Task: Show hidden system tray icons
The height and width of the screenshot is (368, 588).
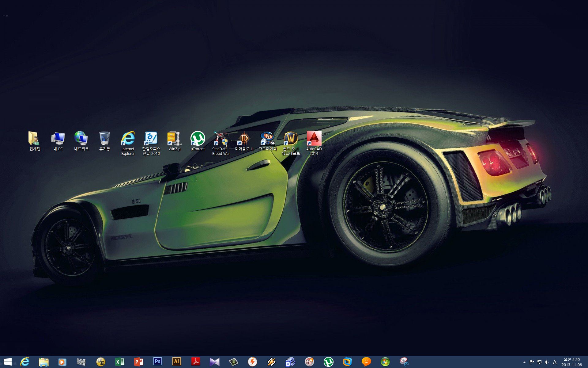Action: [x=524, y=362]
